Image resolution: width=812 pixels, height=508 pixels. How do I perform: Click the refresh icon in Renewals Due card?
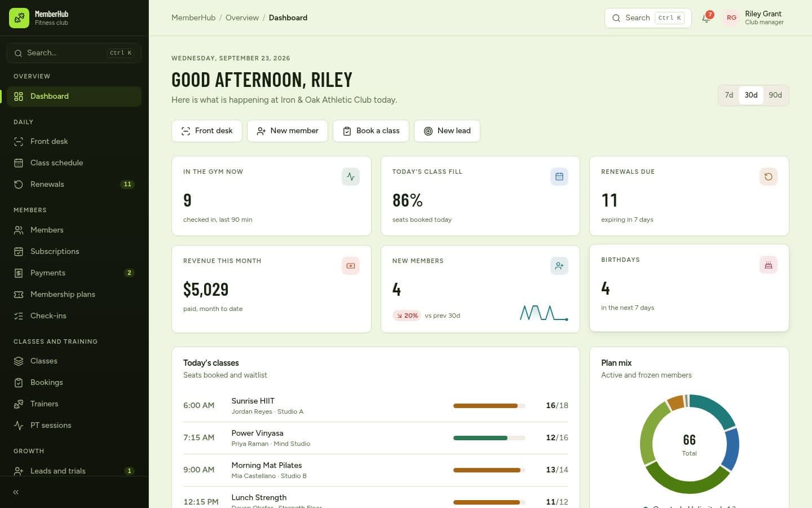click(769, 177)
